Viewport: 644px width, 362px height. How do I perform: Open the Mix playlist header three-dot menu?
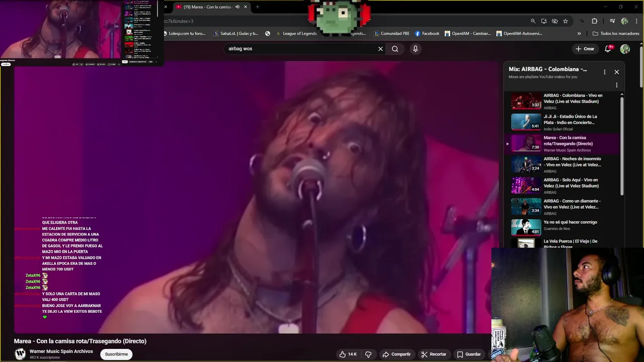(604, 72)
